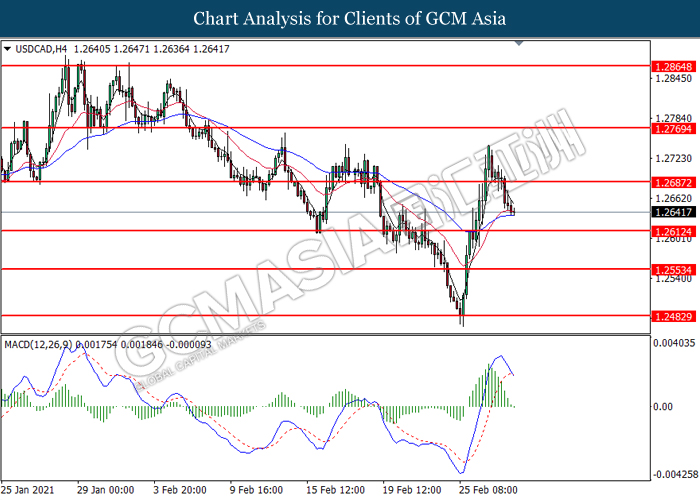Image resolution: width=700 pixels, height=500 pixels.
Task: Click the 25 Feb 08:00 time label
Action: tap(488, 490)
